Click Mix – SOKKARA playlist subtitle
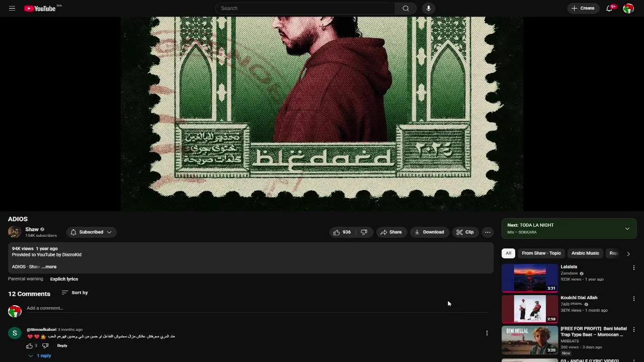The width and height of the screenshot is (644, 362). (522, 232)
